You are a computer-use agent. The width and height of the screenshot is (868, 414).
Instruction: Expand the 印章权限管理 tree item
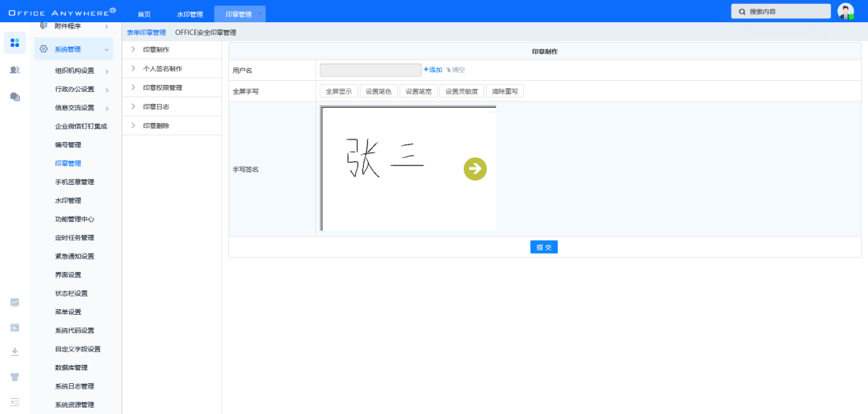click(x=133, y=87)
